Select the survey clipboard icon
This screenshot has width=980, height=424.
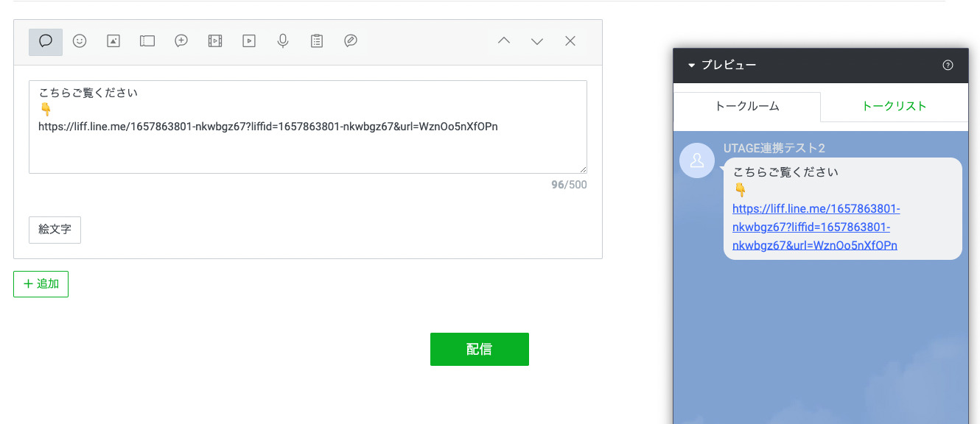pos(317,42)
